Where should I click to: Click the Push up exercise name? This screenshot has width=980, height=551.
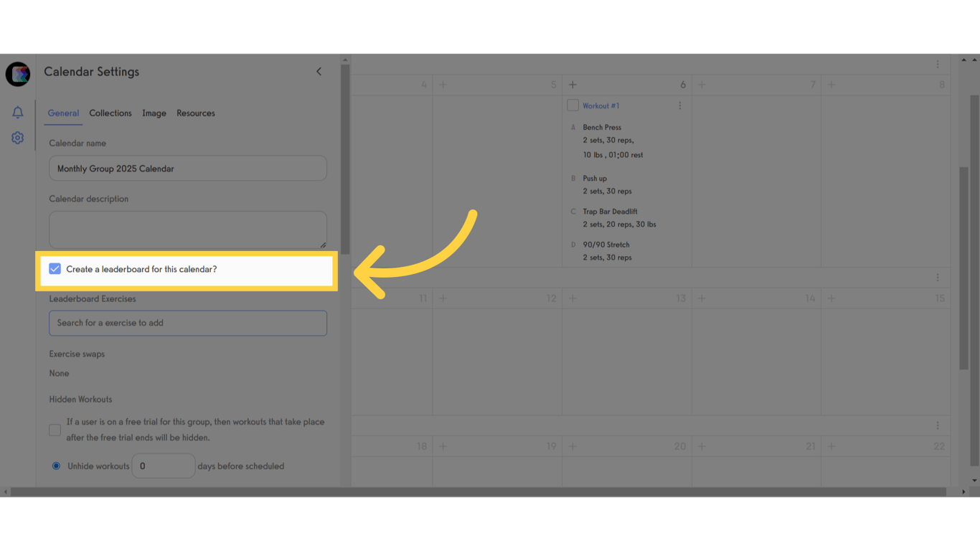point(595,179)
